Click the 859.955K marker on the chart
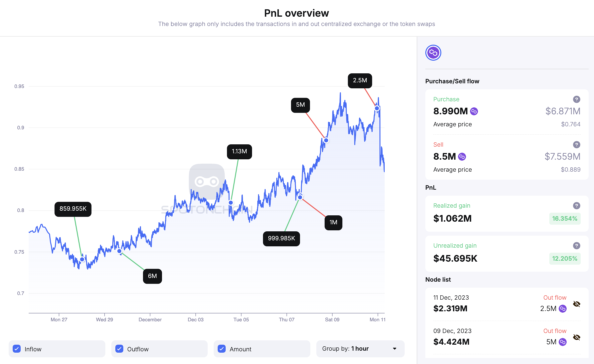The image size is (594, 364). 73,209
